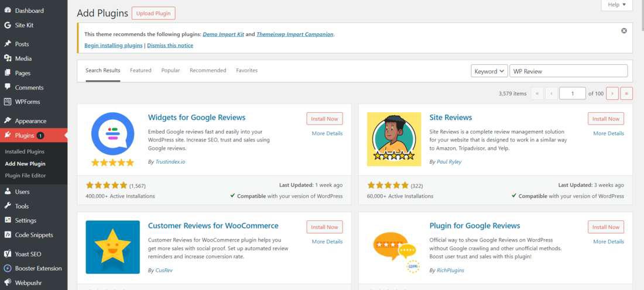Open WPForms sidebar item

(x=27, y=102)
